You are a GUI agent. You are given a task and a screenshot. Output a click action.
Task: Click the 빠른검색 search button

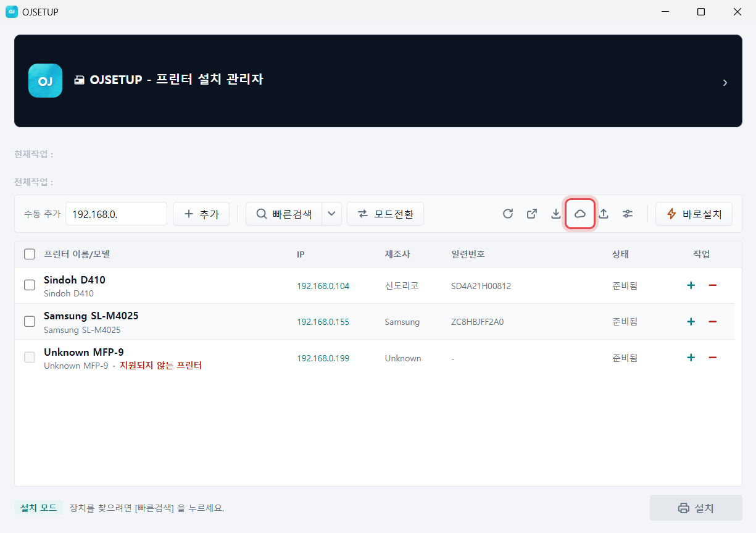pyautogui.click(x=284, y=214)
